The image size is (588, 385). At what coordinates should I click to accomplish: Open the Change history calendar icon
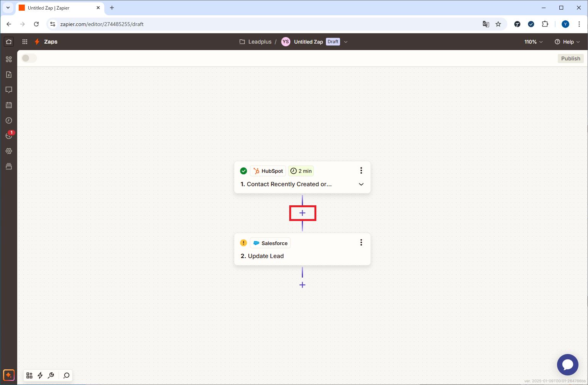pos(9,105)
